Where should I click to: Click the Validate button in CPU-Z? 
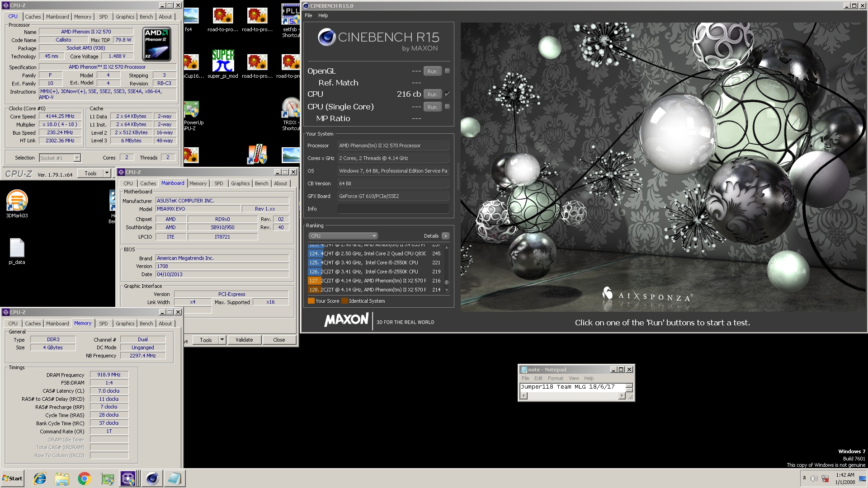(x=244, y=340)
